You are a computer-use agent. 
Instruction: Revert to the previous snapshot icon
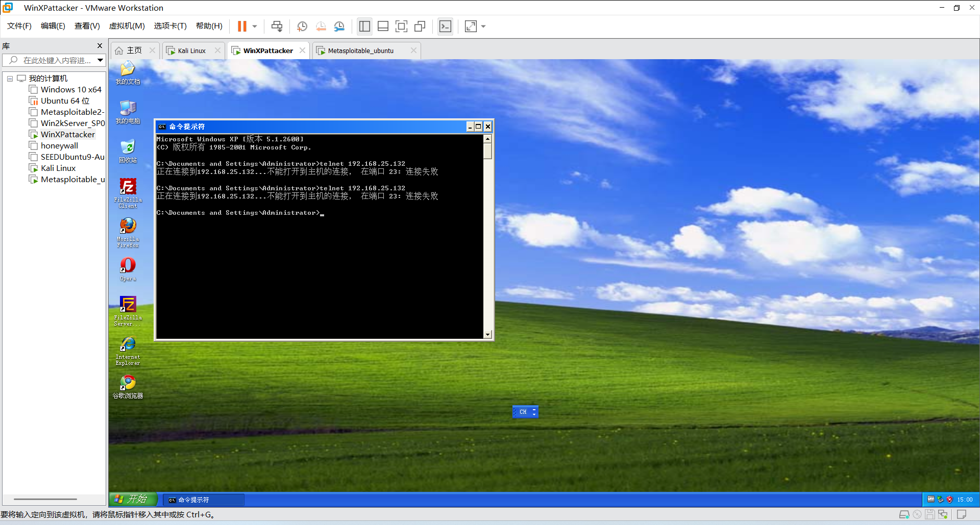[x=321, y=26]
